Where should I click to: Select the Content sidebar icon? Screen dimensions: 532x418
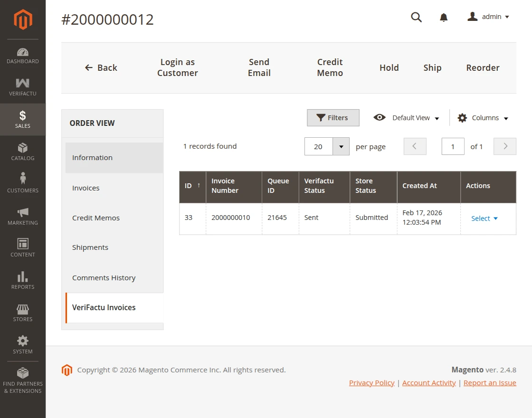click(22, 244)
